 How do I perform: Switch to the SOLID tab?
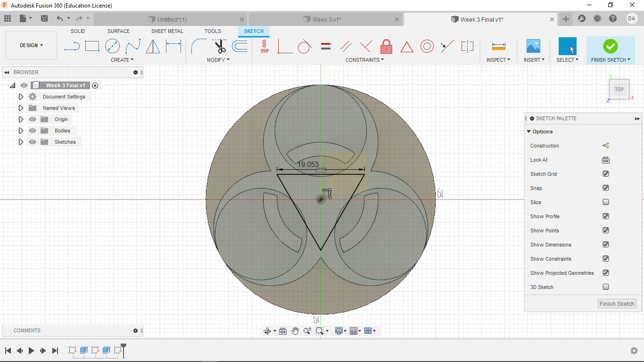pos(78,31)
